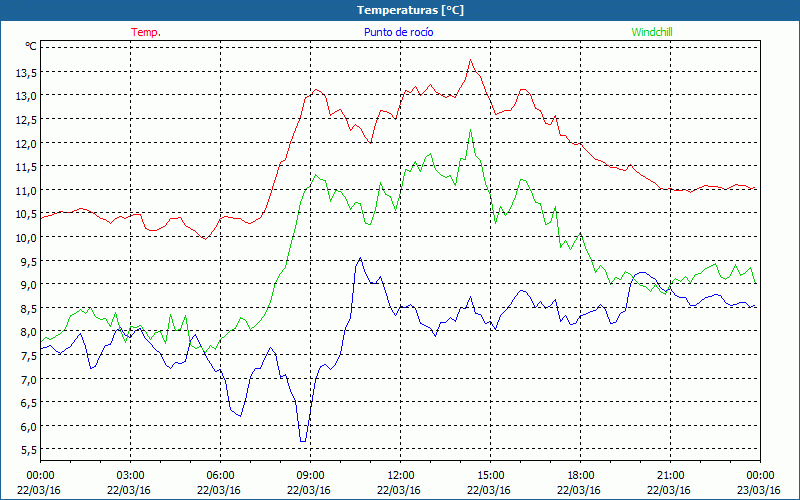Click the 8,5 y-axis value

(29, 309)
